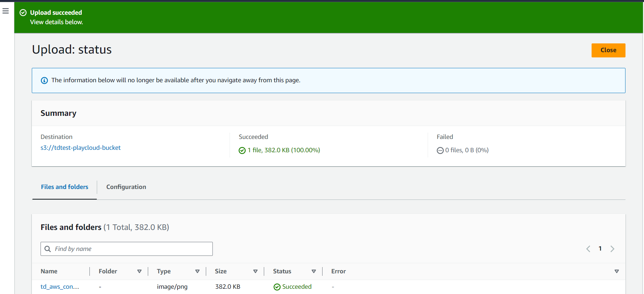644x294 pixels.
Task: Click the Upload succeeded checkmark icon
Action: [23, 13]
